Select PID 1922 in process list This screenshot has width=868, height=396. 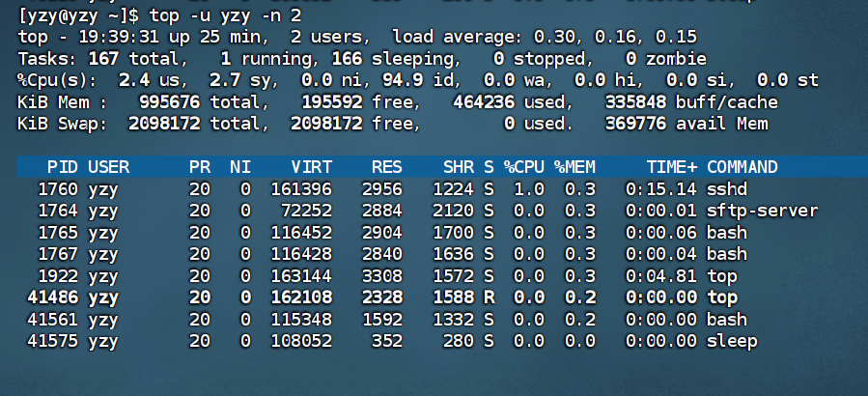tap(58, 276)
